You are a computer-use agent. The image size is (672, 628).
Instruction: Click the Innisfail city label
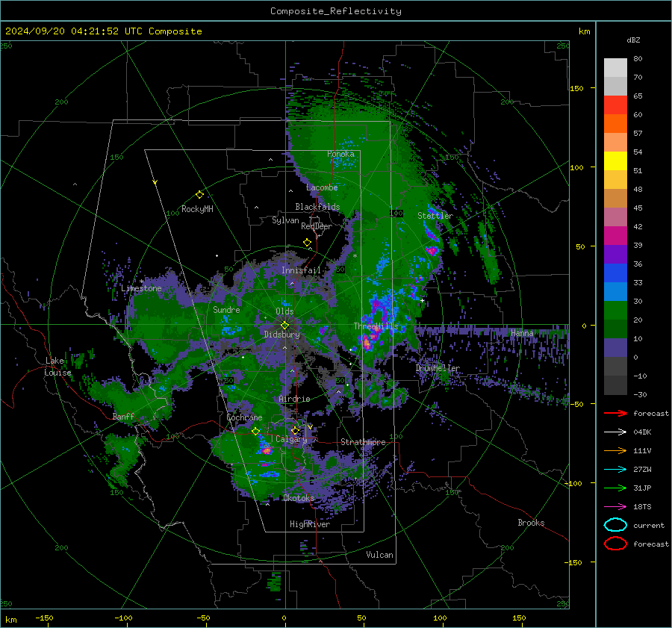pos(302,270)
